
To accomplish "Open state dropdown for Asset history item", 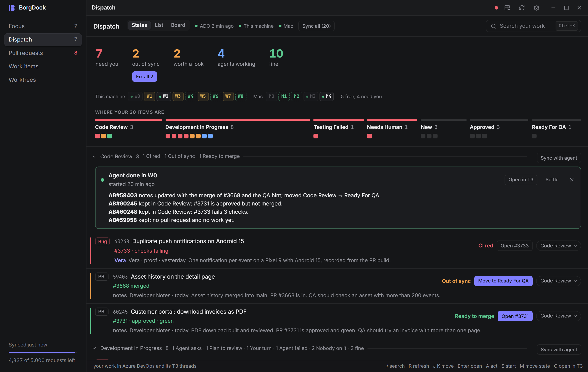I will (558, 281).
